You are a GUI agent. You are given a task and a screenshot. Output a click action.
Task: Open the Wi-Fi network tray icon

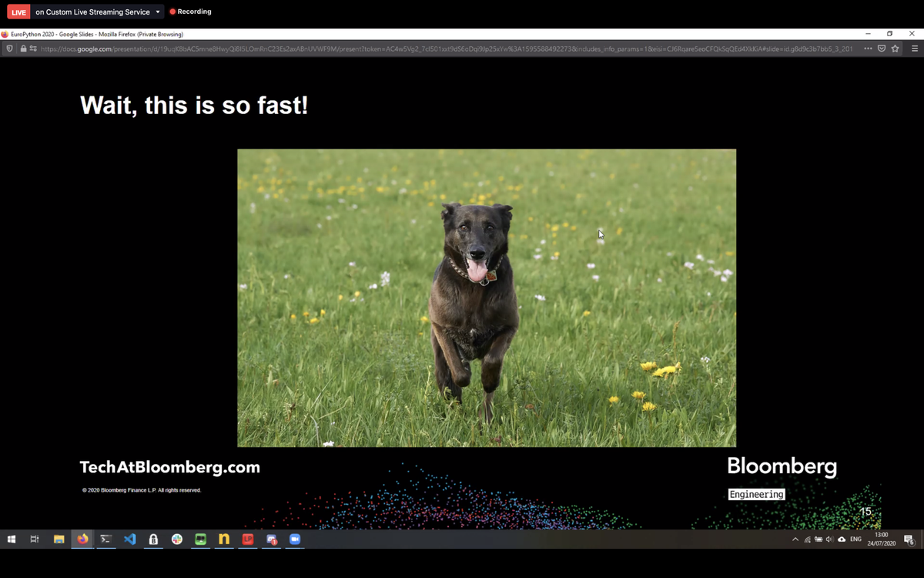click(x=807, y=539)
